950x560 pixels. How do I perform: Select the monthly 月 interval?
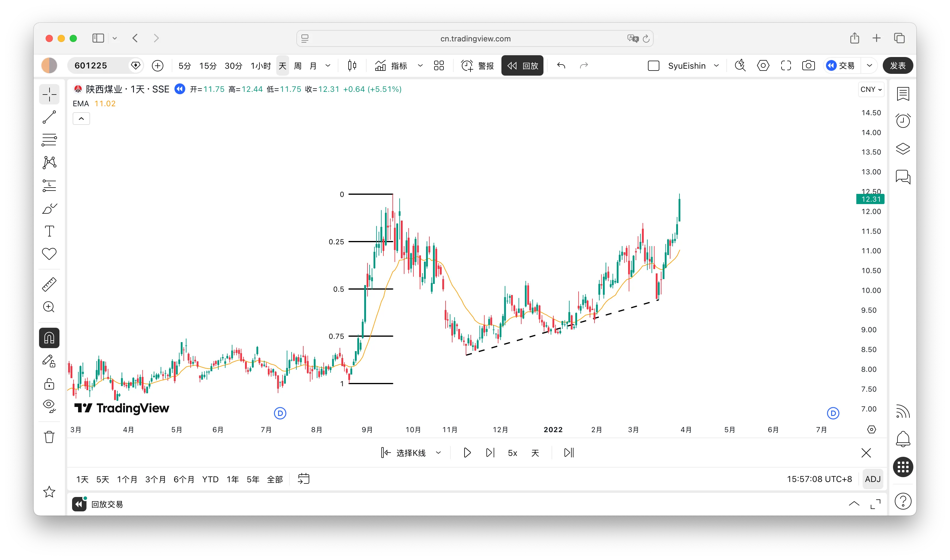tap(313, 66)
